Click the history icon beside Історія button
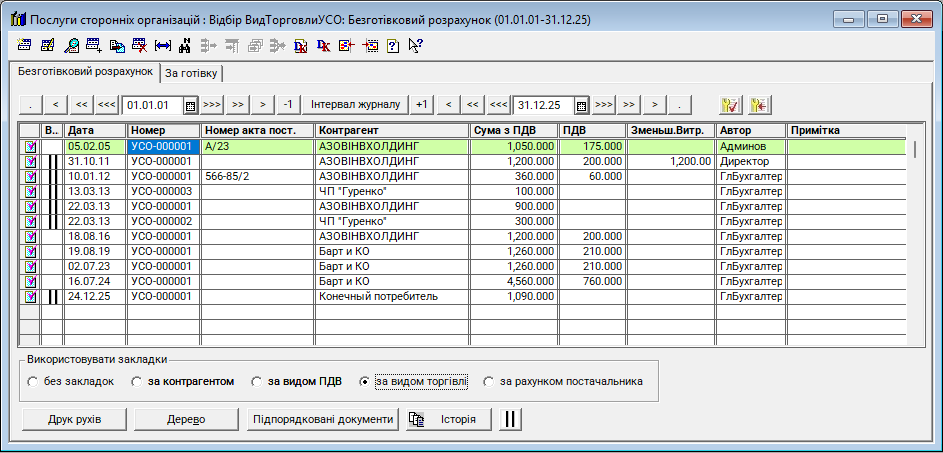 417,419
